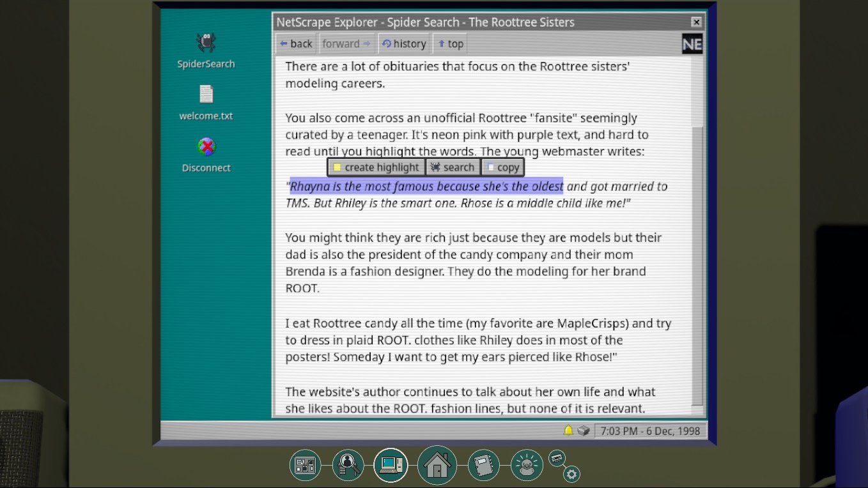
Task: Click the notification bell in status bar
Action: pyautogui.click(x=568, y=431)
